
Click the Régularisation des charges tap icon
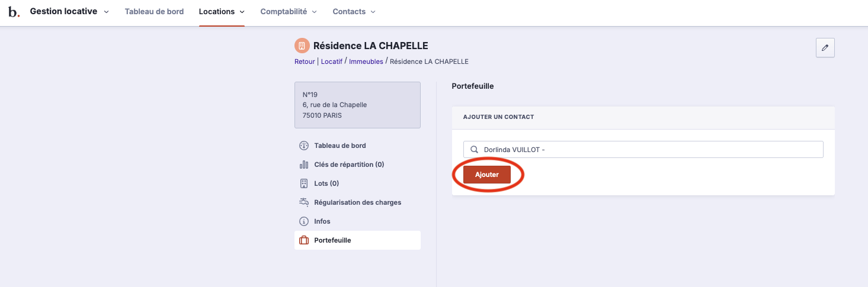pyautogui.click(x=304, y=202)
